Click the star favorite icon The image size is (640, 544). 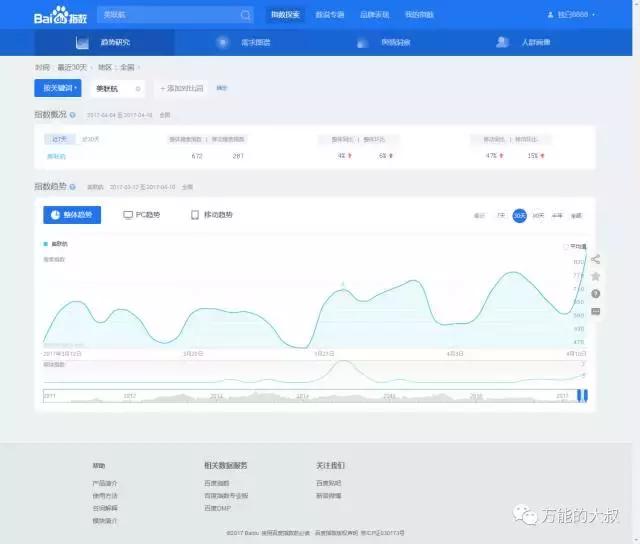point(596,276)
